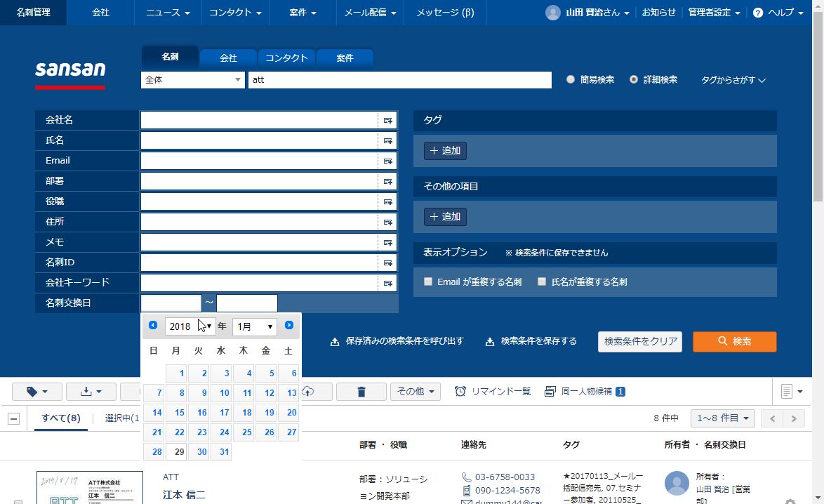Open the tag icon dropdown in toolbar
This screenshot has height=504, width=824.
click(36, 392)
